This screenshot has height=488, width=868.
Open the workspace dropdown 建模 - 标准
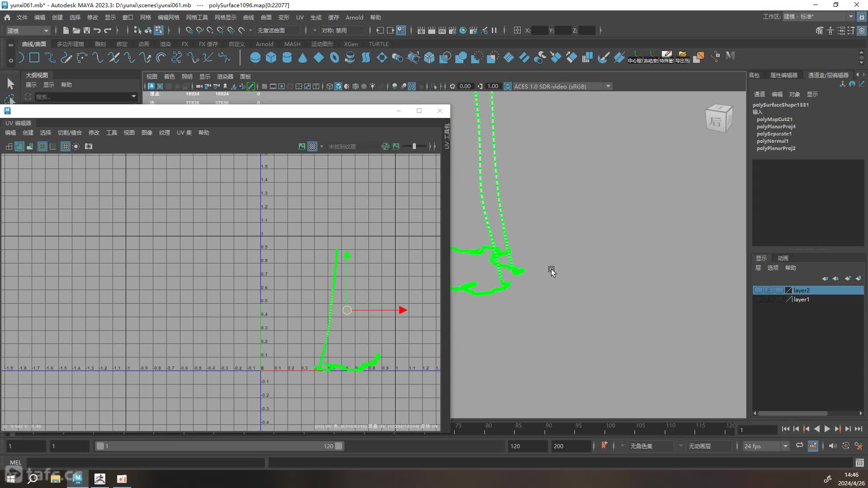[818, 17]
